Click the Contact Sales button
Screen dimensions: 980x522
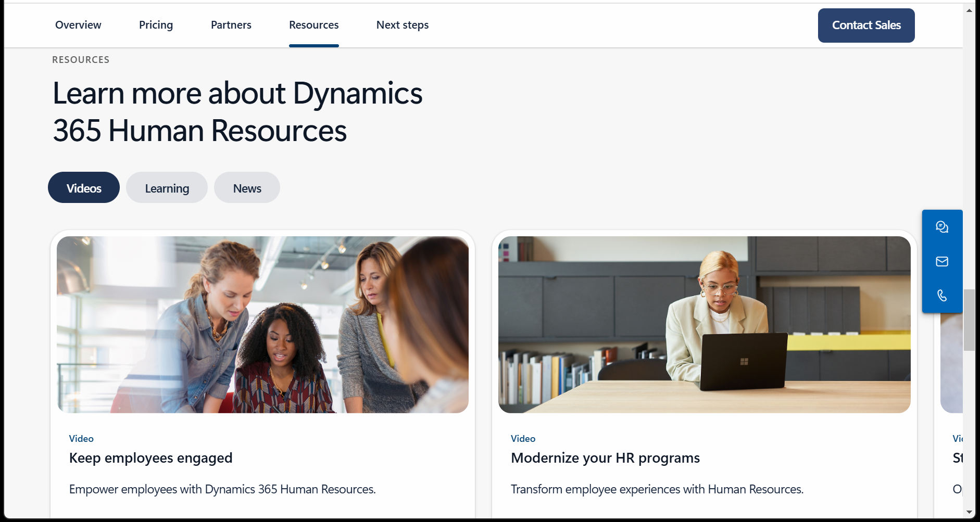[866, 25]
